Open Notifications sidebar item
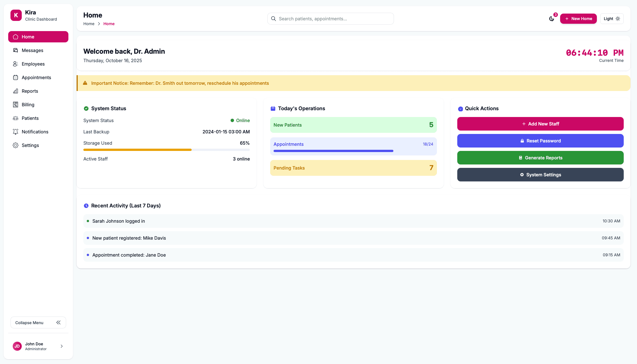Screen dimensions: 637x364 (35, 132)
